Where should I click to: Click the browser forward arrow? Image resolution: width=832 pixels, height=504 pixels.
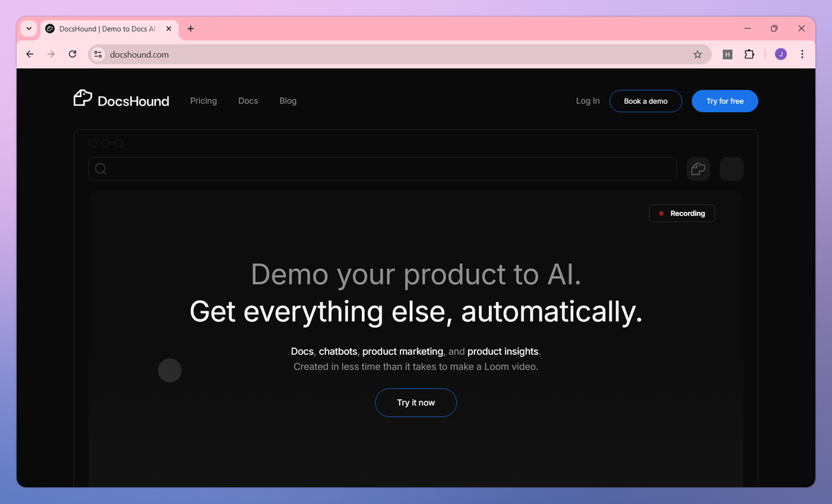pyautogui.click(x=51, y=53)
